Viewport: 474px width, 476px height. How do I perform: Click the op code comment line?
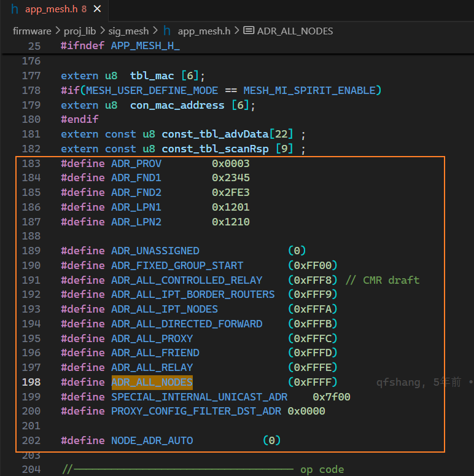(203, 469)
